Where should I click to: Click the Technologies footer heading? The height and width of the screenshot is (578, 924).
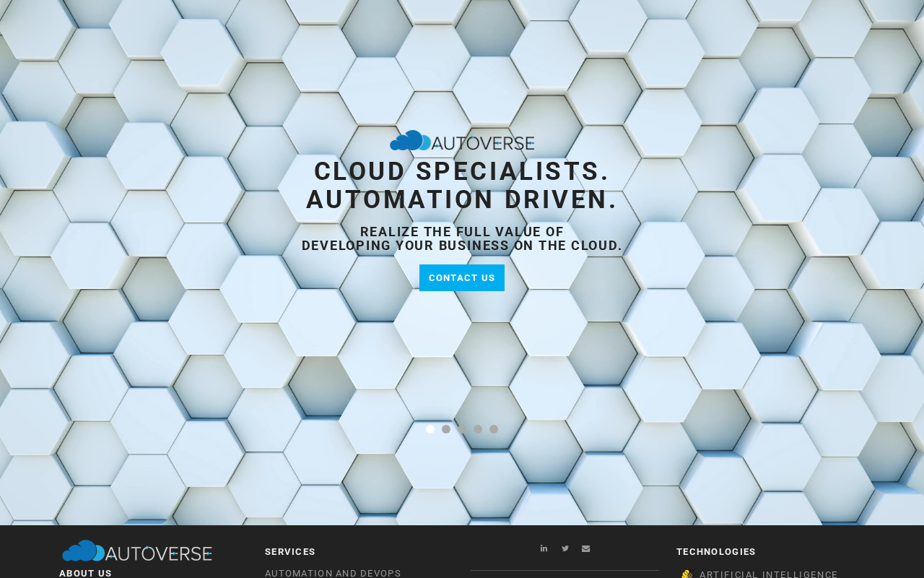coord(716,552)
